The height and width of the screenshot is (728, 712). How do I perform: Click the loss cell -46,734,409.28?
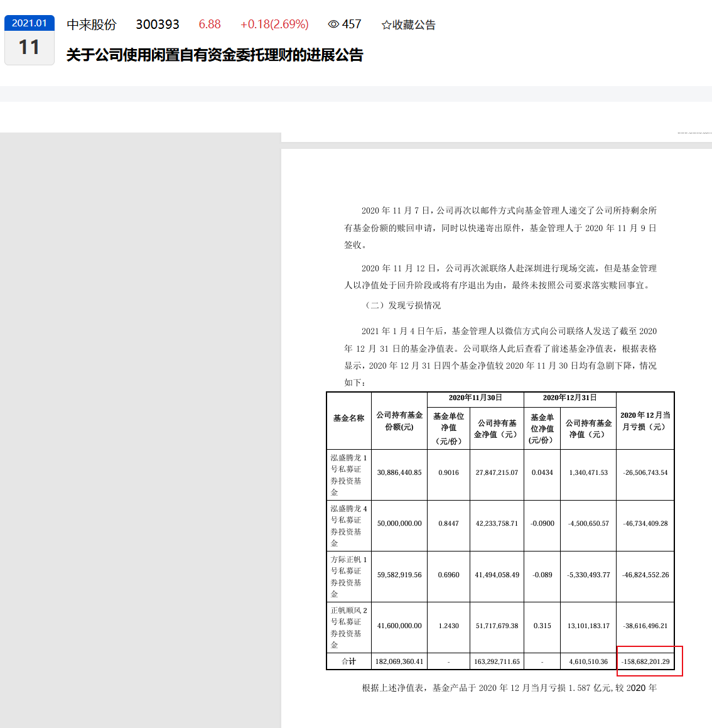645,524
